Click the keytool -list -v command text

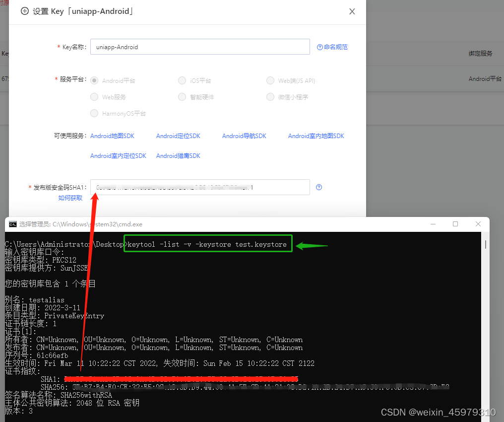pyautogui.click(x=207, y=244)
